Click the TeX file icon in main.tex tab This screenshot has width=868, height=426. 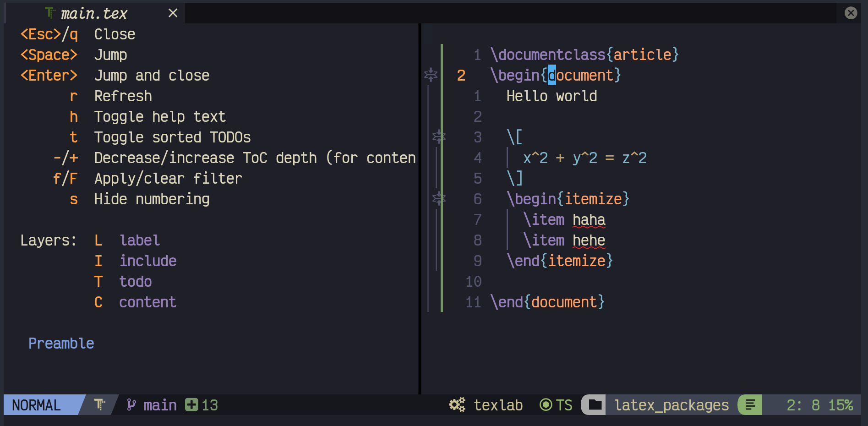click(x=50, y=13)
